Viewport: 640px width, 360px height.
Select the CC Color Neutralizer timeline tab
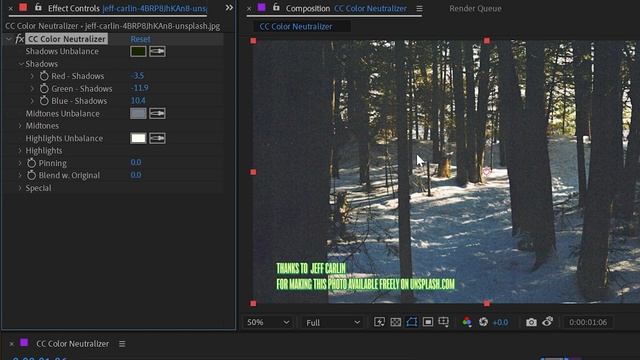[x=73, y=344]
